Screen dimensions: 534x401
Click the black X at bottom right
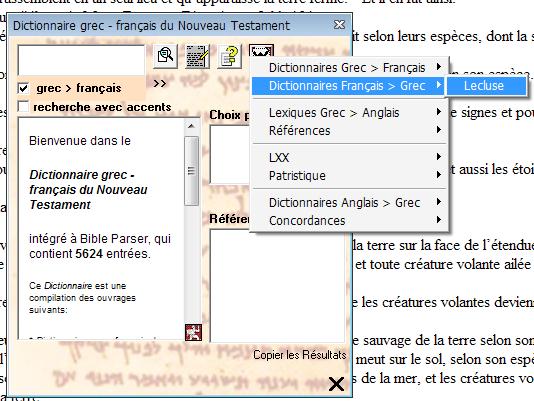pos(336,384)
